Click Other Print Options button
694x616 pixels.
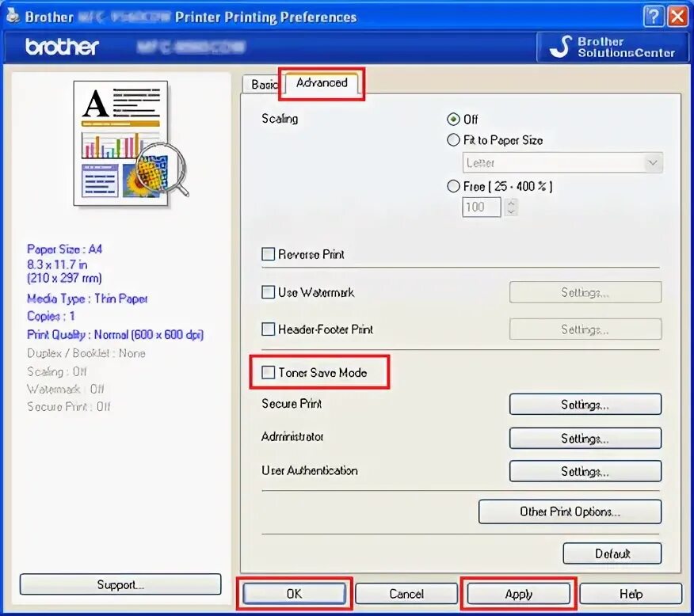570,511
